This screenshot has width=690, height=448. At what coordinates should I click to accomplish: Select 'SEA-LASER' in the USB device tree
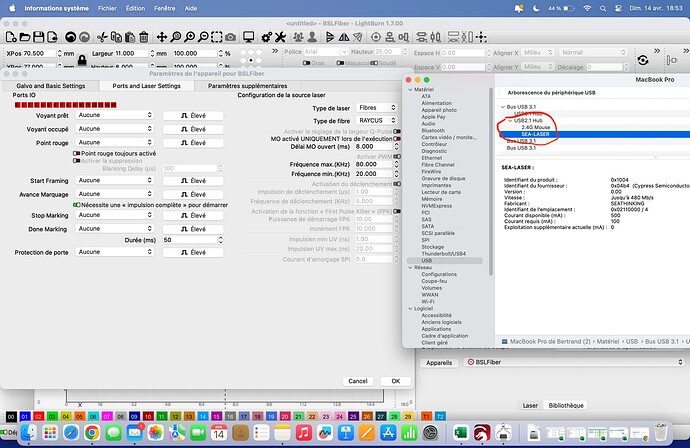tap(535, 134)
